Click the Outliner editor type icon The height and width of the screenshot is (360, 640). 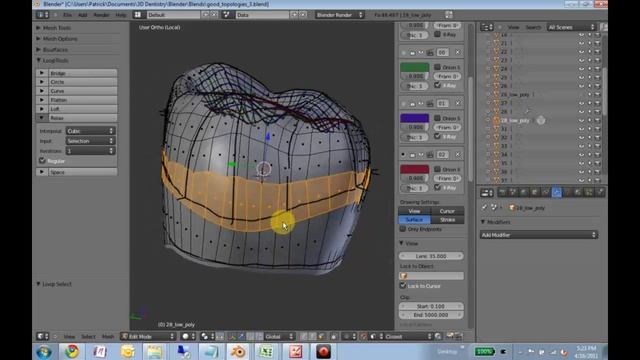487,27
